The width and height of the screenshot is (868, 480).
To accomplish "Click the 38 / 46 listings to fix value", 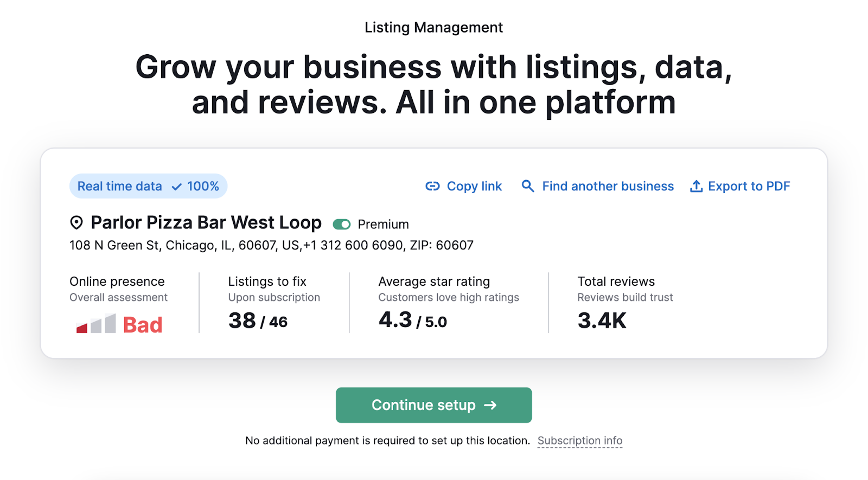I will pyautogui.click(x=258, y=321).
